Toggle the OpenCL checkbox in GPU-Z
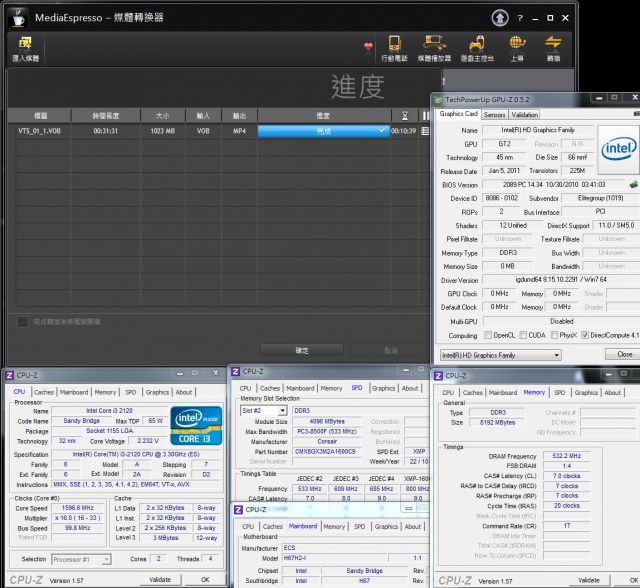640x588 pixels. coord(488,335)
